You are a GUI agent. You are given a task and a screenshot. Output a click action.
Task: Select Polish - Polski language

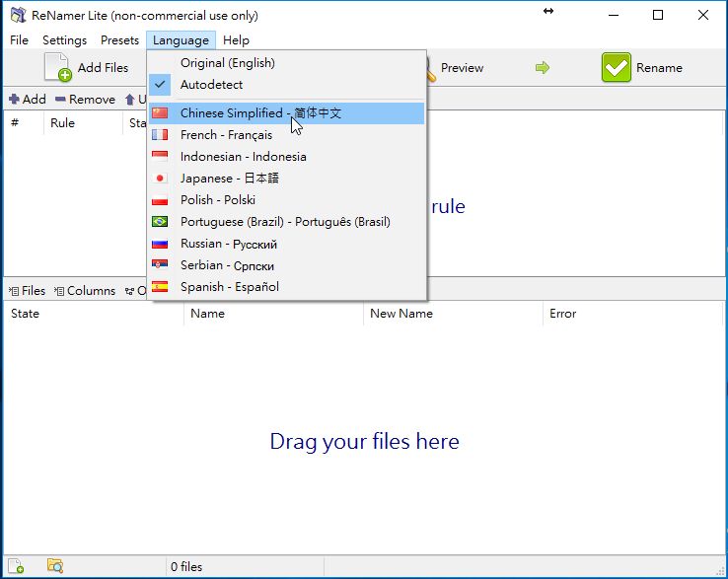tap(287, 200)
